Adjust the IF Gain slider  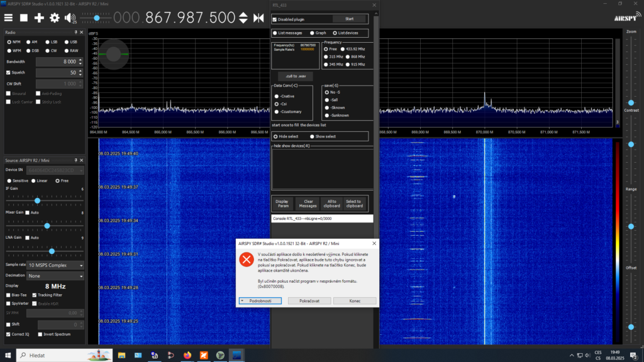click(37, 200)
